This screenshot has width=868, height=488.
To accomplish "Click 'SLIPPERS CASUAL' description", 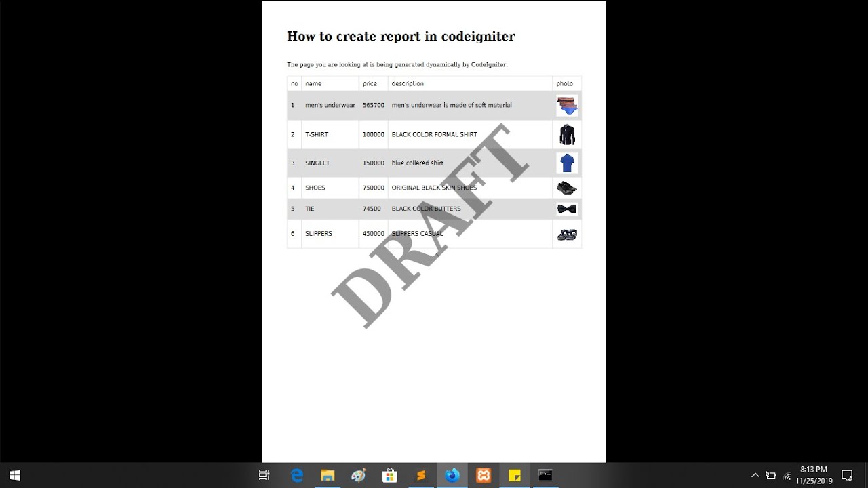I will click(x=417, y=233).
